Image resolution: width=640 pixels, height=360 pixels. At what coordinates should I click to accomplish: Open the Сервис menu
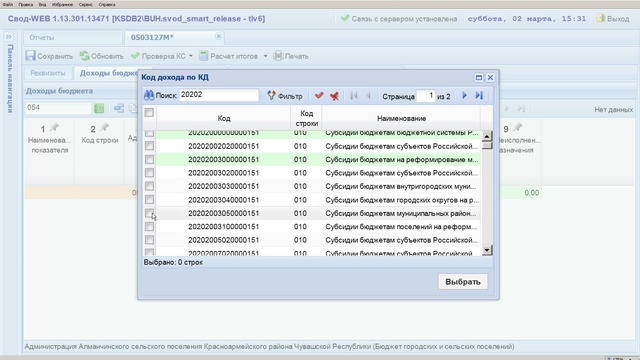pyautogui.click(x=86, y=4)
